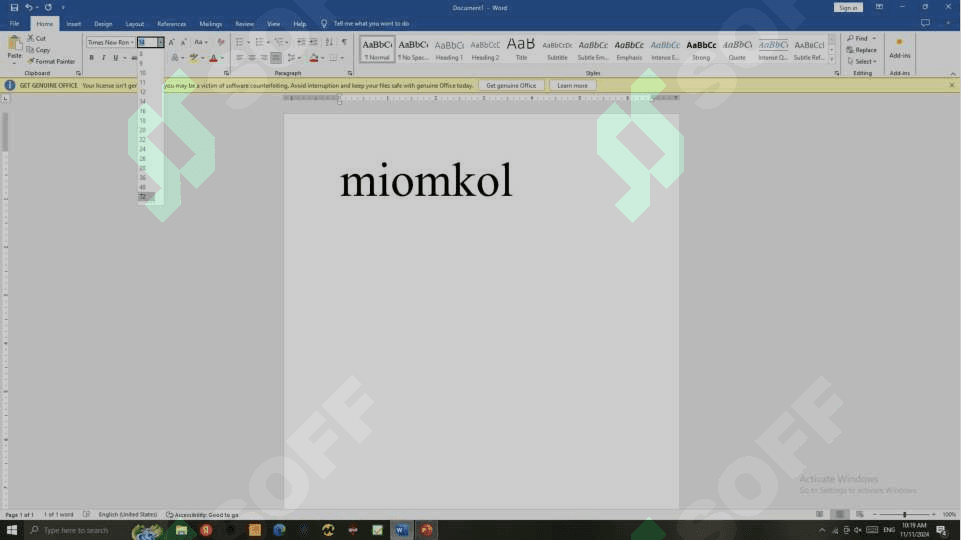This screenshot has width=961, height=540.
Task: Select font size 72 from dropdown list
Action: pos(143,196)
